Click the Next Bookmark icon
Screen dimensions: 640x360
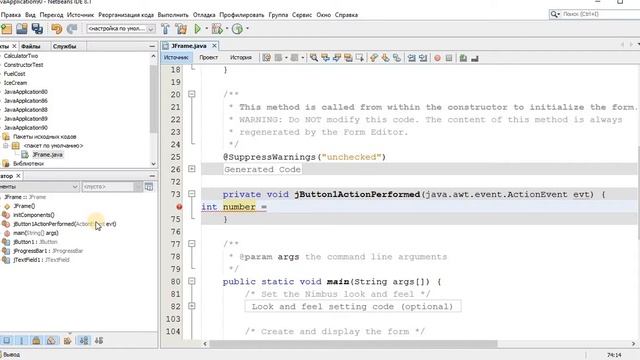[x=385, y=58]
